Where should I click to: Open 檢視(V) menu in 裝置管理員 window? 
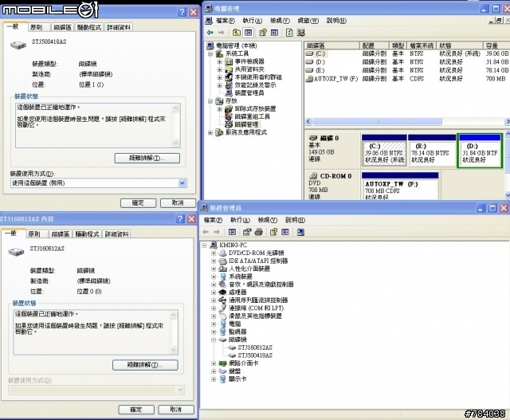(x=268, y=220)
